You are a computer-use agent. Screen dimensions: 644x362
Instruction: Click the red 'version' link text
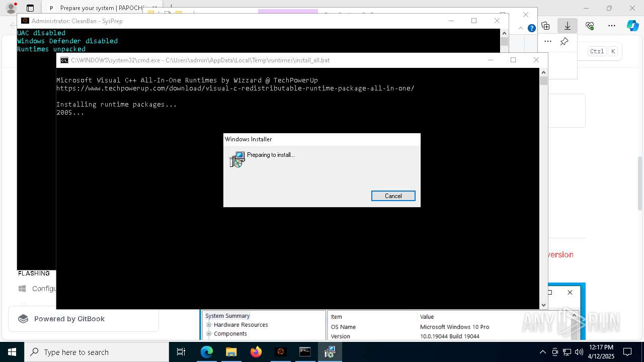coord(560,254)
